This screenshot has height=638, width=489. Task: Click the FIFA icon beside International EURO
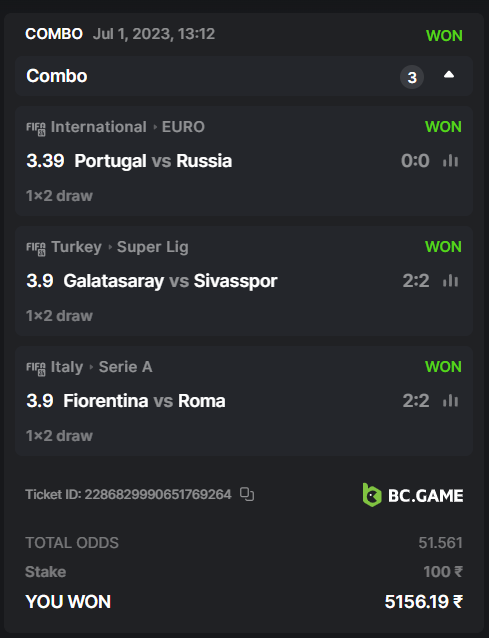(x=36, y=128)
